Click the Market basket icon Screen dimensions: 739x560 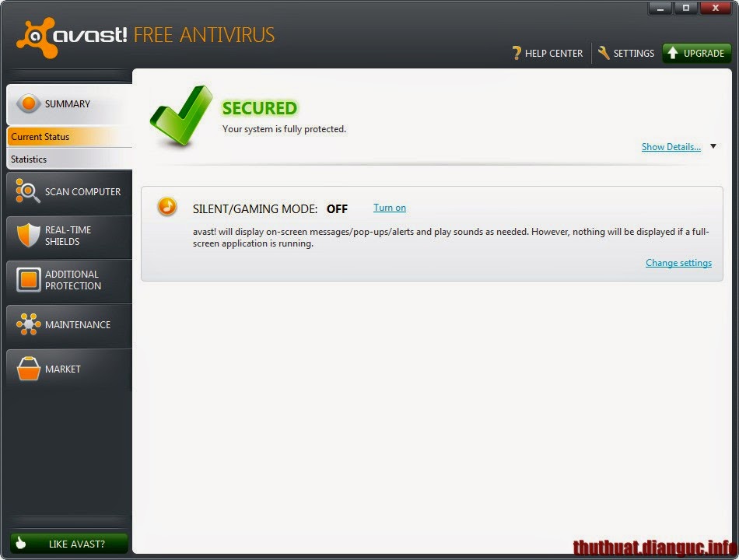pyautogui.click(x=28, y=368)
